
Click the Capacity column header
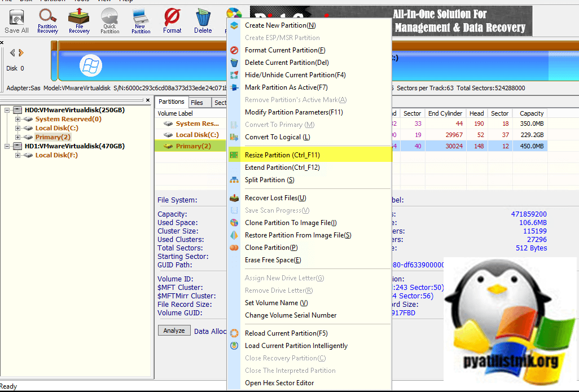(531, 113)
